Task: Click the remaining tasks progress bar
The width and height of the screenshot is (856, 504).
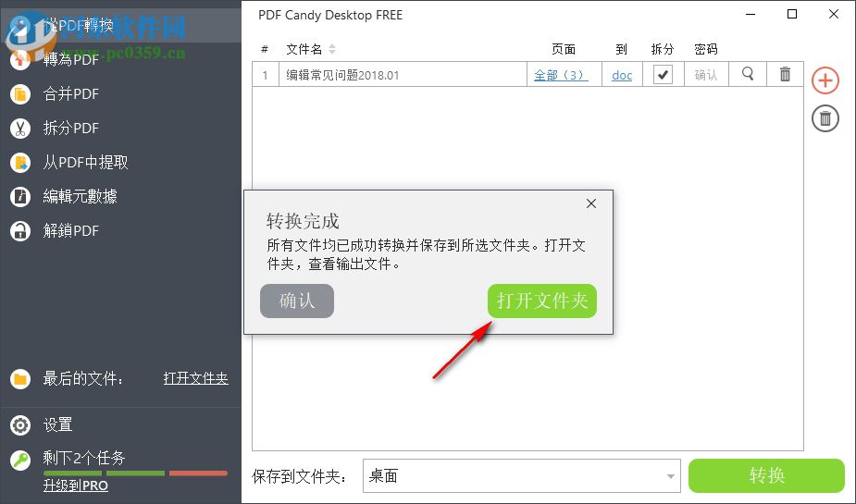Action: 135,473
